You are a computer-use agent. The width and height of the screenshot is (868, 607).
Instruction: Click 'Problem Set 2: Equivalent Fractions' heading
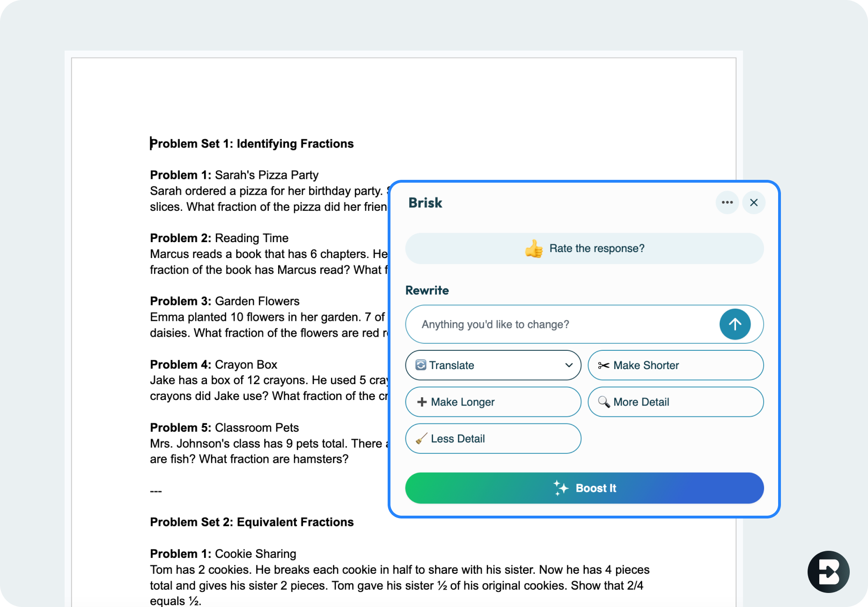tap(252, 522)
